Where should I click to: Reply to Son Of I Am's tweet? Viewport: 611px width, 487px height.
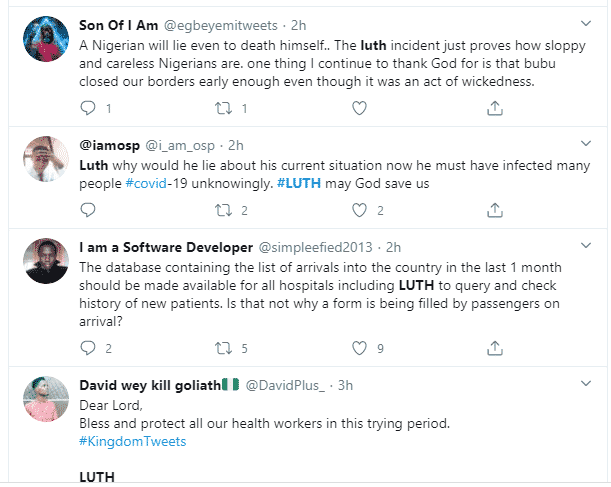click(88, 108)
